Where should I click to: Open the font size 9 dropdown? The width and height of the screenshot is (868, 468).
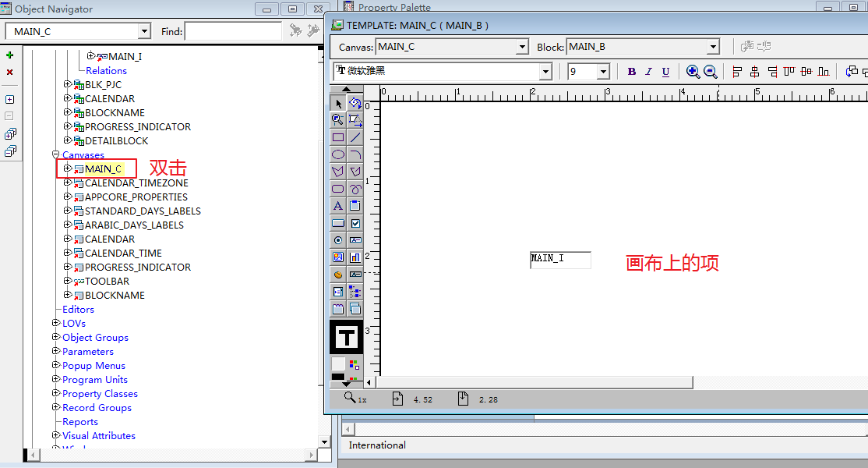coord(603,72)
